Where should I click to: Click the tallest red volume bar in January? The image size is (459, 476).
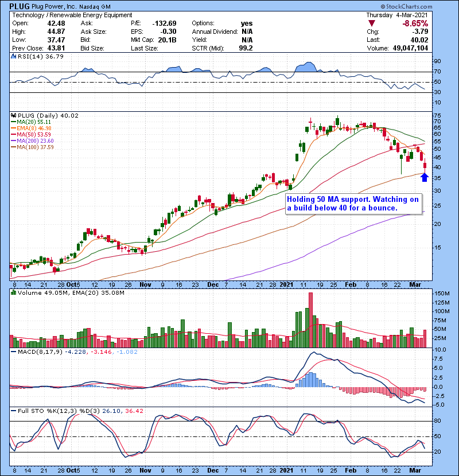[x=310, y=320]
